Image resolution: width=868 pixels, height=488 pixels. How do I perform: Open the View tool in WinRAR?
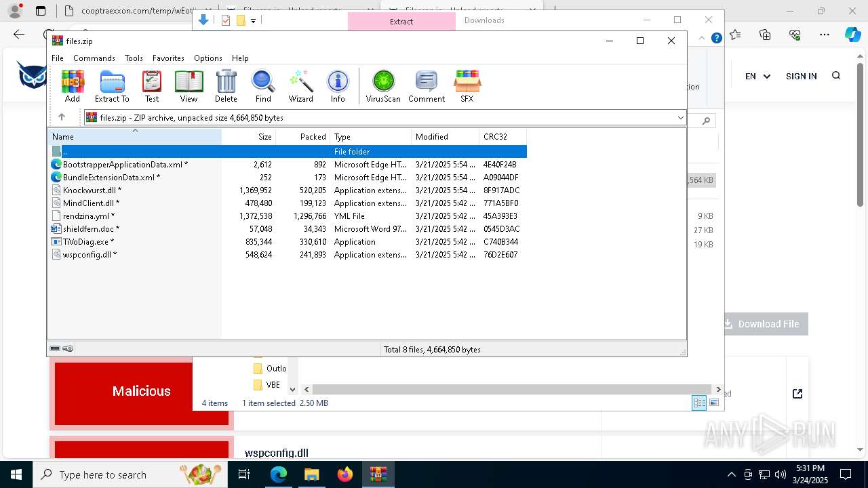[189, 86]
